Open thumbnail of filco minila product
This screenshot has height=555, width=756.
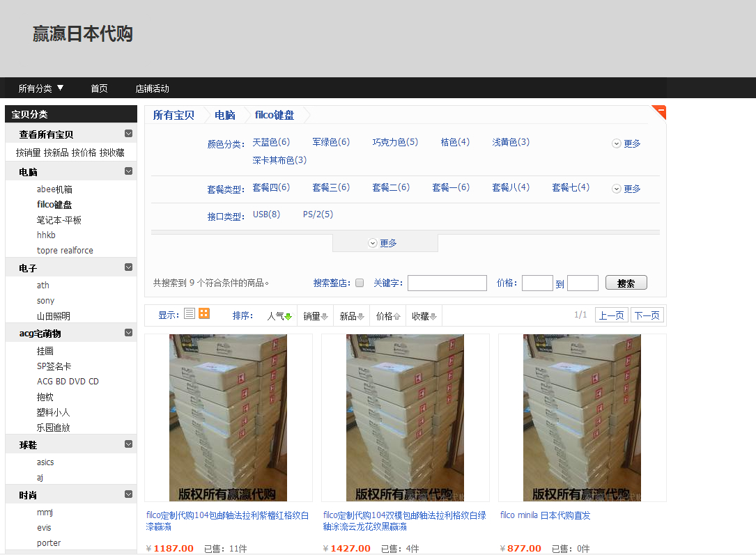[x=582, y=418]
